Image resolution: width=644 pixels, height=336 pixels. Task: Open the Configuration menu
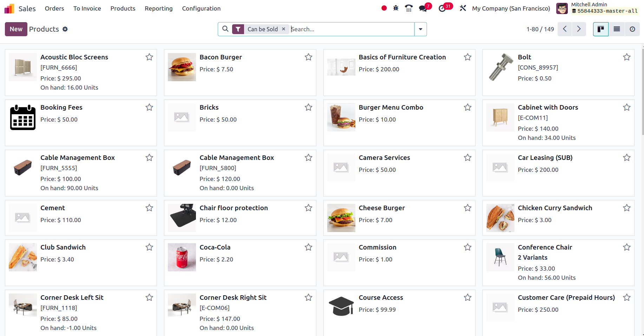(x=201, y=8)
